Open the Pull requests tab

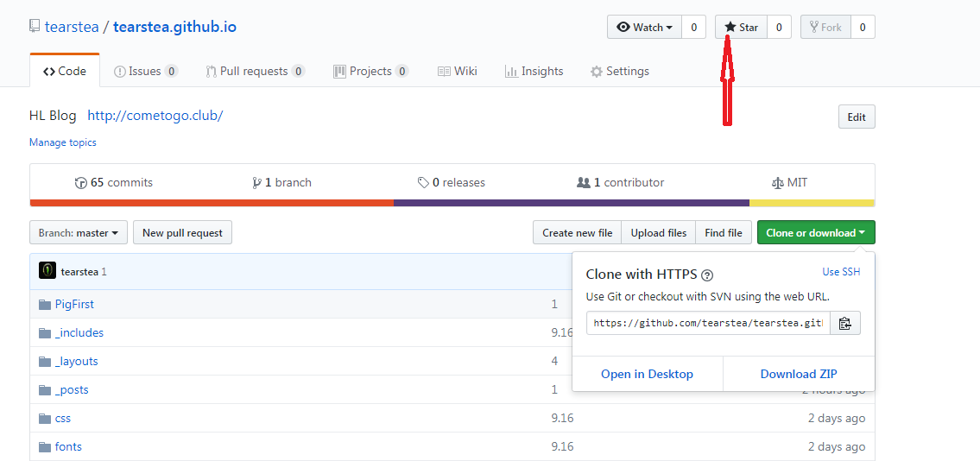(255, 71)
